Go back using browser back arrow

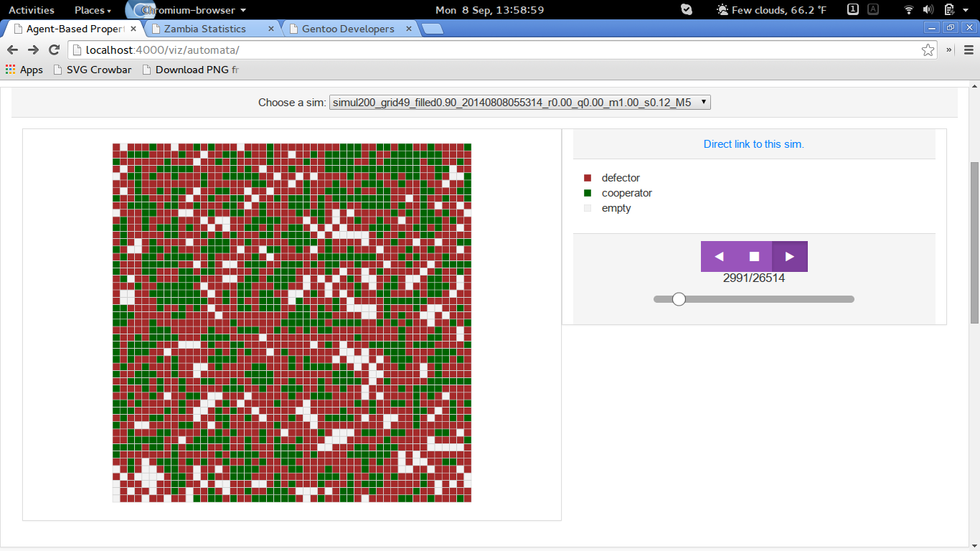click(x=12, y=50)
